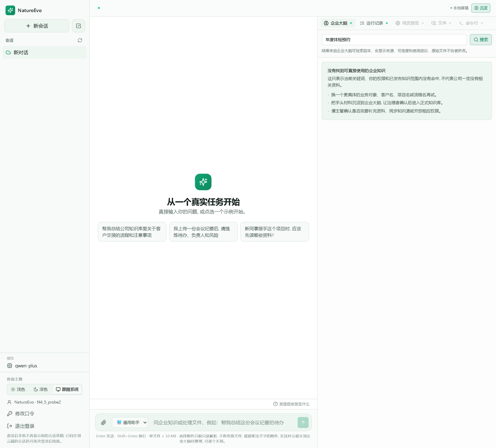496x448 pixels.
Task: Click the key icon for 修改口令
Action: [x=10, y=414]
